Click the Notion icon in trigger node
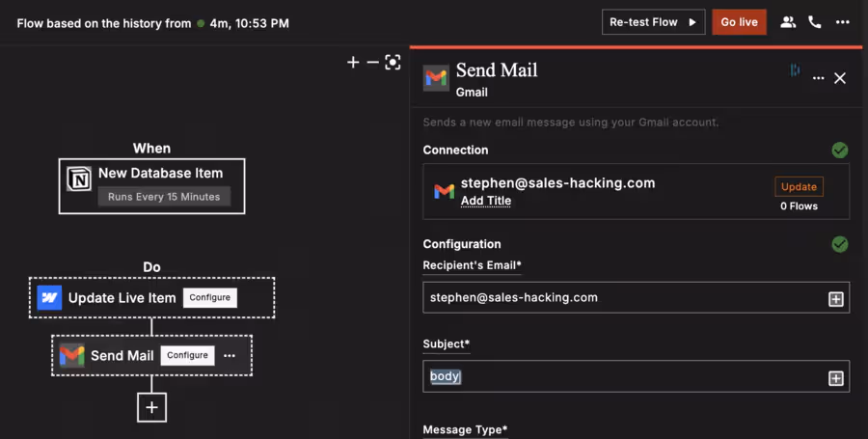The image size is (868, 439). tap(79, 178)
